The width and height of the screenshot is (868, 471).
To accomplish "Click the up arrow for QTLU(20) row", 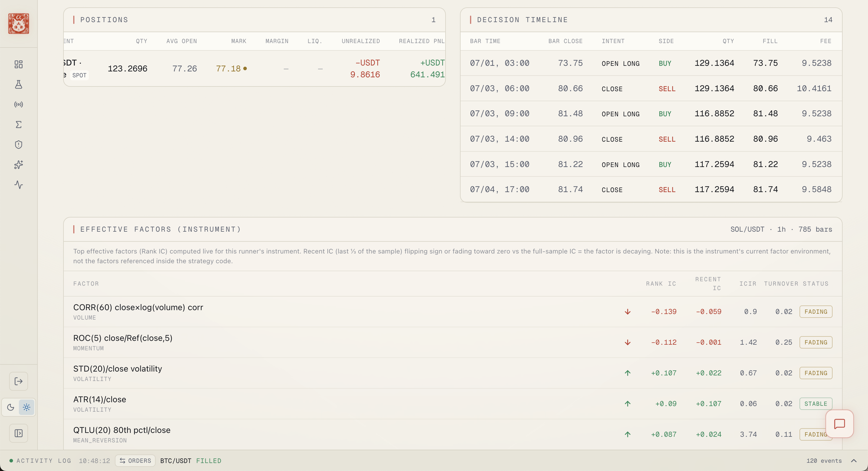I will pyautogui.click(x=627, y=434).
